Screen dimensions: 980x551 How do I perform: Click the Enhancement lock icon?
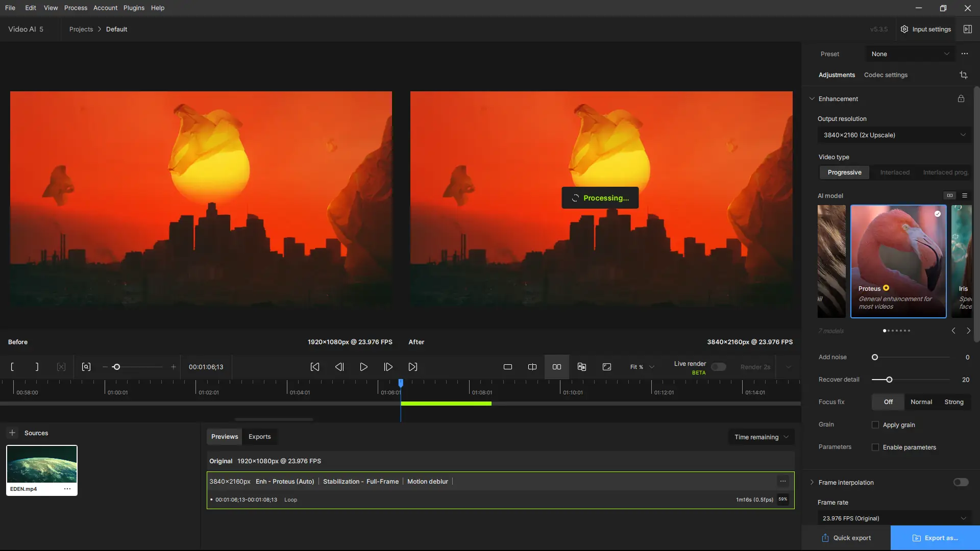[961, 99]
